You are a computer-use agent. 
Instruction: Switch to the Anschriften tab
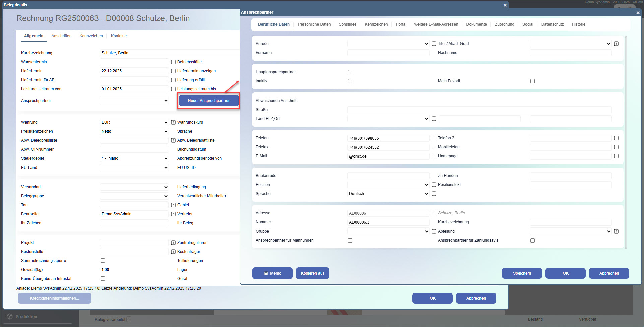click(62, 36)
